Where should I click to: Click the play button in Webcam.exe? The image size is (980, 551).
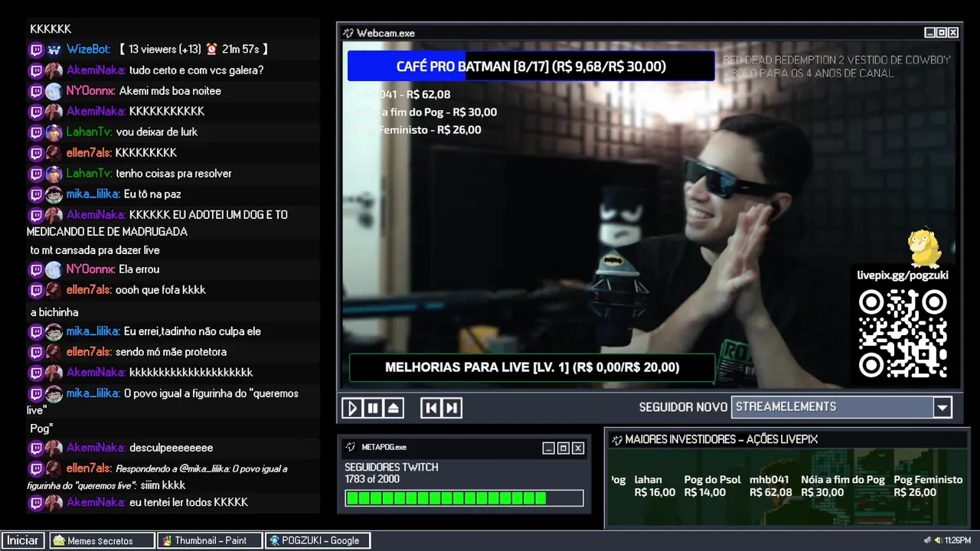coord(352,408)
